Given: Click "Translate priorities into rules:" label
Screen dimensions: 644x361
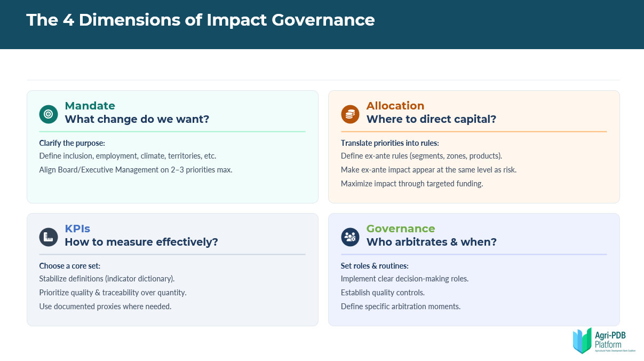Looking at the screenshot, I should click(389, 143).
